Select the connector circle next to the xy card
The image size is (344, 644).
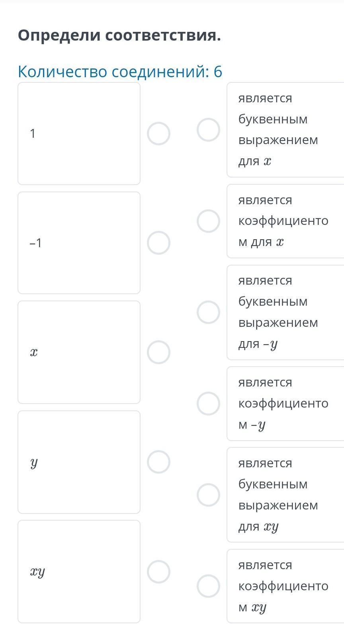tap(158, 572)
